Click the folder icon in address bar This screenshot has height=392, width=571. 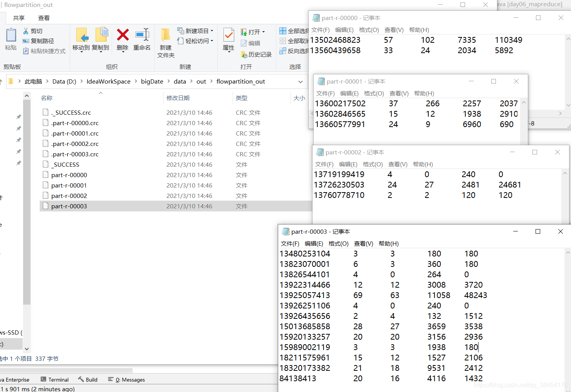11,81
